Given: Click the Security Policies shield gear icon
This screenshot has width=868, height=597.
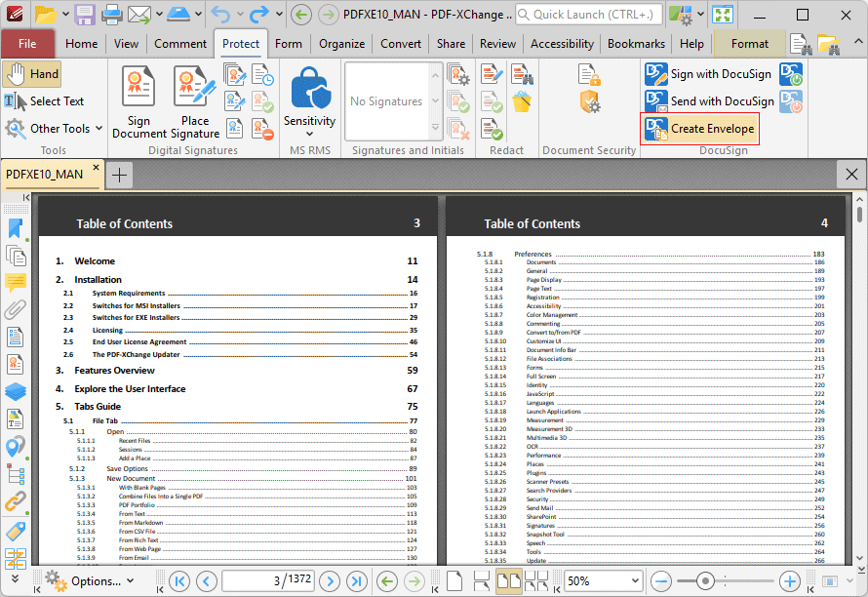Looking at the screenshot, I should (x=589, y=101).
